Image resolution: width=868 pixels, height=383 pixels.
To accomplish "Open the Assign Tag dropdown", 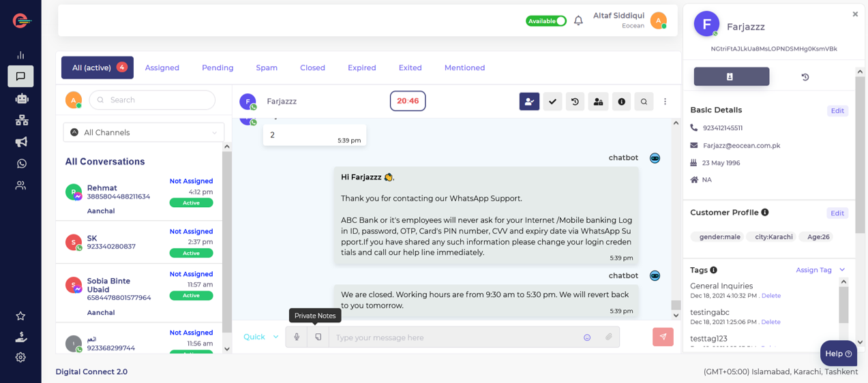I will click(820, 270).
